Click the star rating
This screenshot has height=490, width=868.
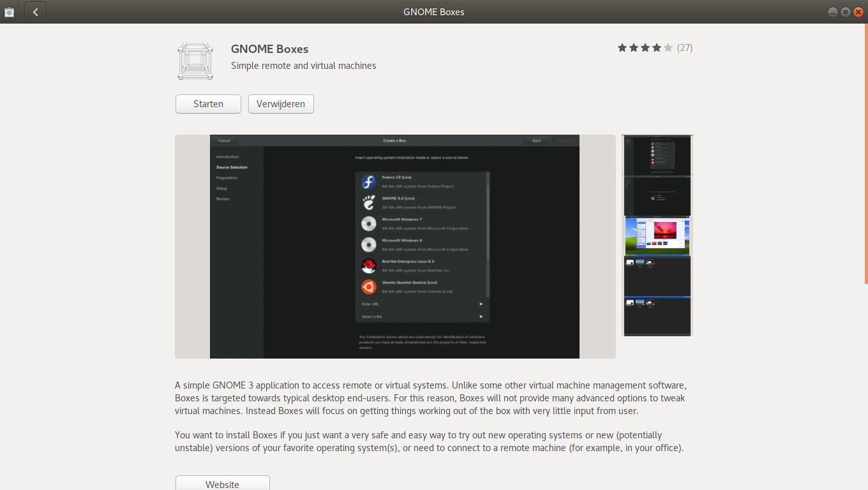[x=645, y=48]
